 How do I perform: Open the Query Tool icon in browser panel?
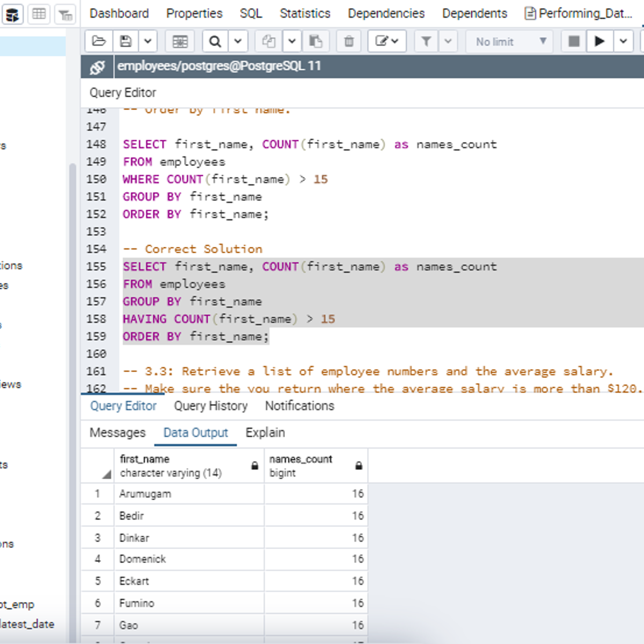pyautogui.click(x=12, y=14)
